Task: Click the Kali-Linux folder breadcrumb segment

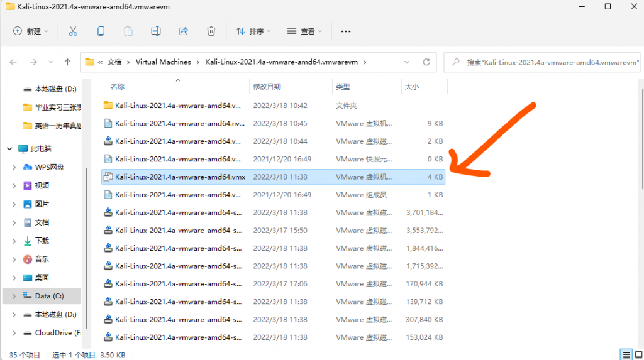Action: (281, 62)
